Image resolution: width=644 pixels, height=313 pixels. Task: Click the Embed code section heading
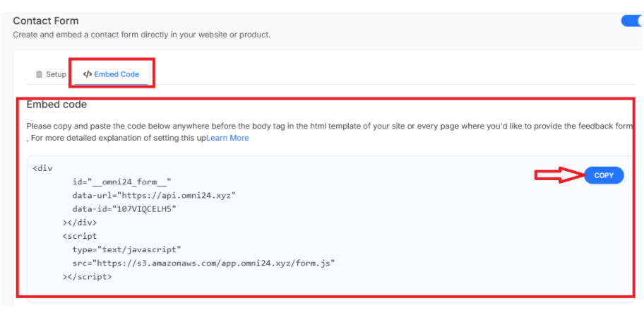[x=56, y=105]
